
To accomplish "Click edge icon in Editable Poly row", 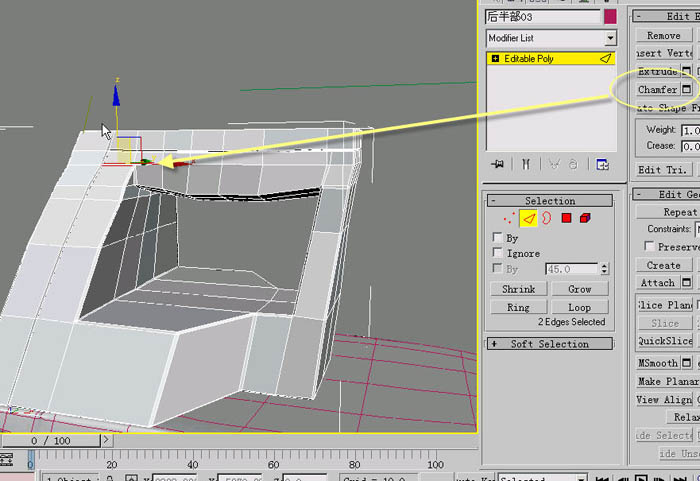I will coord(605,59).
